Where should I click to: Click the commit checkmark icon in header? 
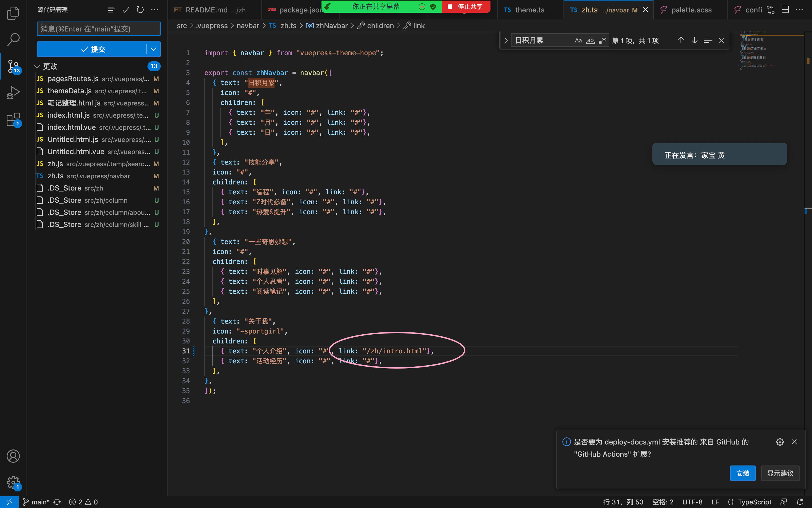pos(126,10)
